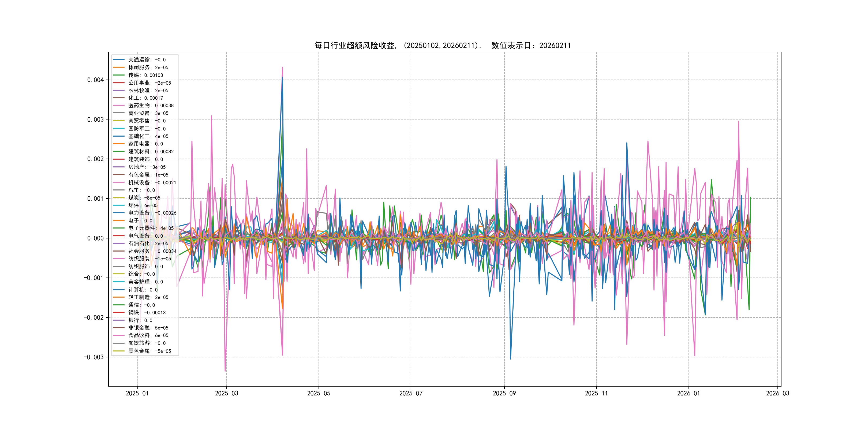Click the -0.003 y-axis tick label

tap(94, 357)
